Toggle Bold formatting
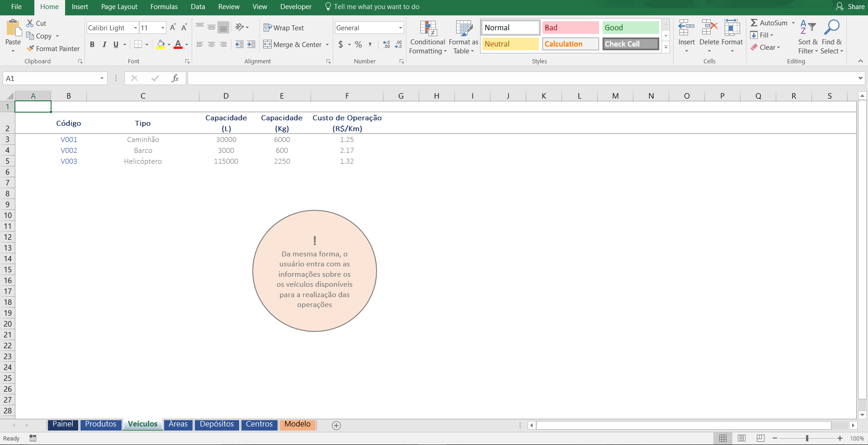 click(x=92, y=44)
